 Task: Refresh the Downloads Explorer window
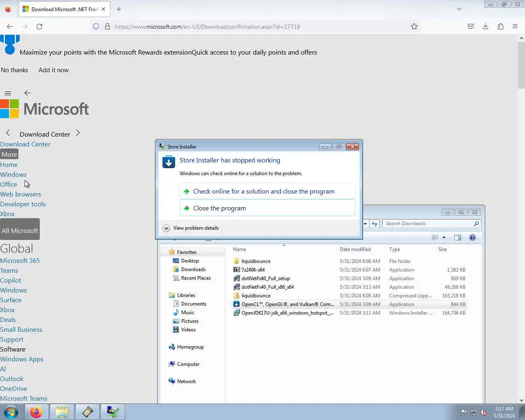click(x=374, y=224)
